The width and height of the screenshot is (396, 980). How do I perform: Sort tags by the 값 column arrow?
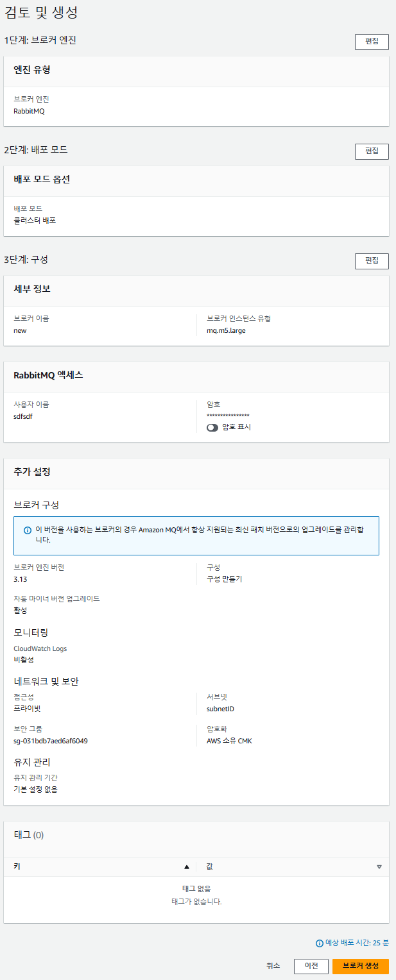(379, 866)
